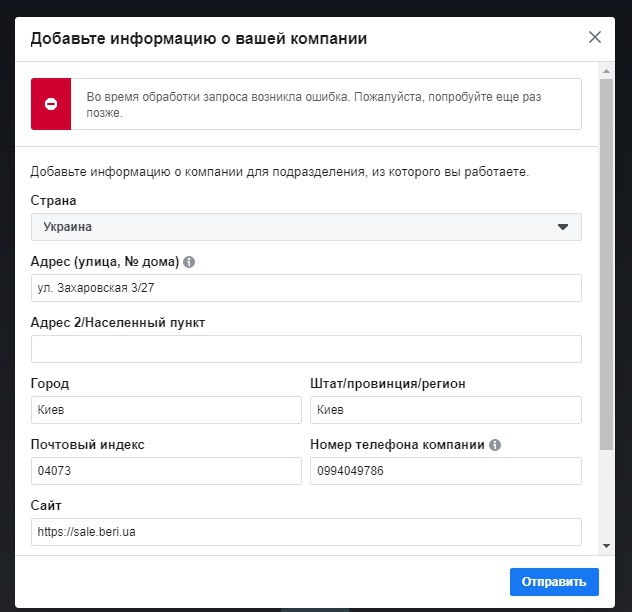Click the scrollbar down arrow
The height and width of the screenshot is (612, 632).
click(x=606, y=546)
